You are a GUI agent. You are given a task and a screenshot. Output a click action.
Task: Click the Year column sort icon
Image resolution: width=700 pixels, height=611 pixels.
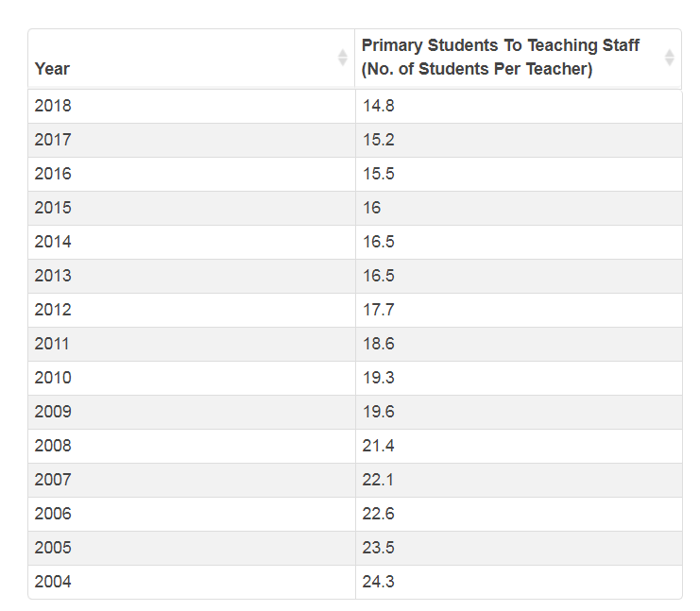click(x=342, y=58)
